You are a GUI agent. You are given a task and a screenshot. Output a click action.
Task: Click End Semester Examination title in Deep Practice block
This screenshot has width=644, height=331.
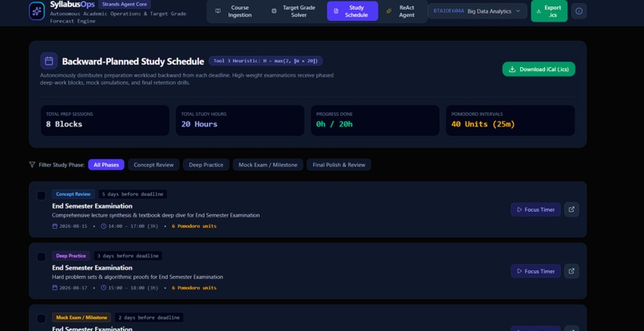click(92, 267)
